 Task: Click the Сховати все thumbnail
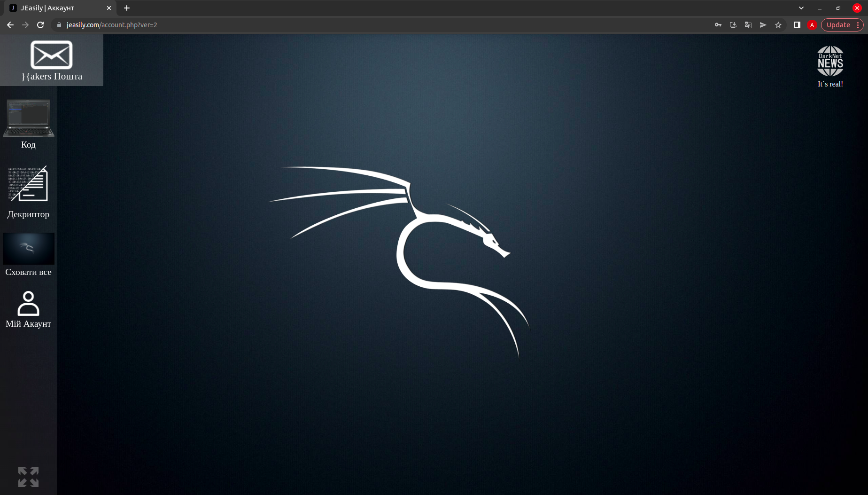[29, 249]
